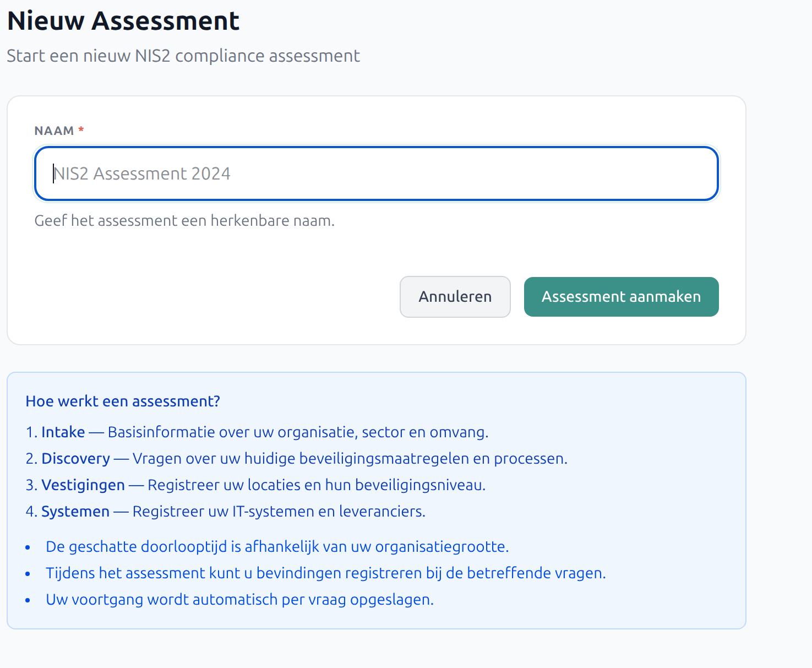The height and width of the screenshot is (668, 812).
Task: Select the Intake step in the list
Action: [x=63, y=432]
